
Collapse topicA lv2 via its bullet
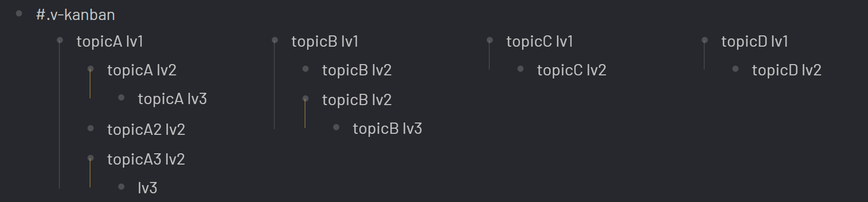tap(91, 69)
